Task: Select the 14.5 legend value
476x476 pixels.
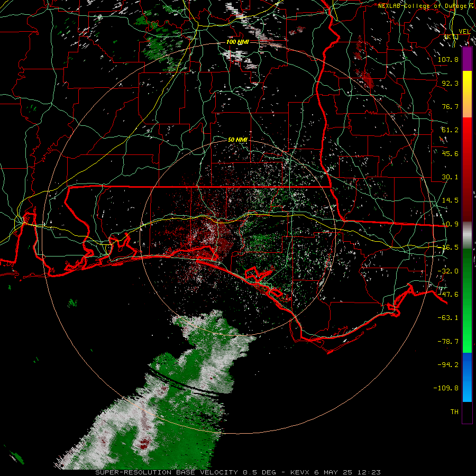Action: pyautogui.click(x=450, y=200)
